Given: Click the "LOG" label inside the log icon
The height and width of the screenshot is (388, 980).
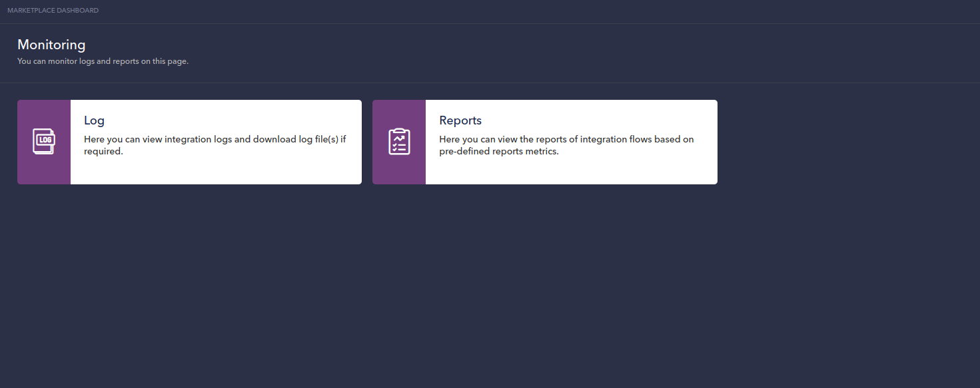Looking at the screenshot, I should pyautogui.click(x=45, y=140).
